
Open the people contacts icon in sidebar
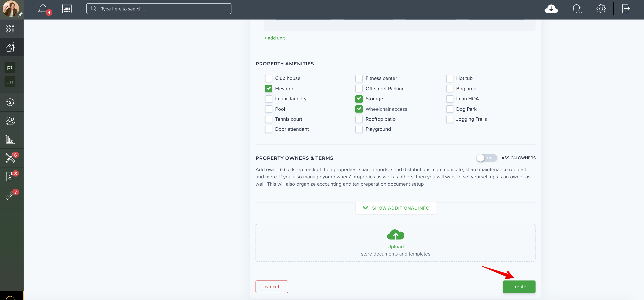point(10,121)
